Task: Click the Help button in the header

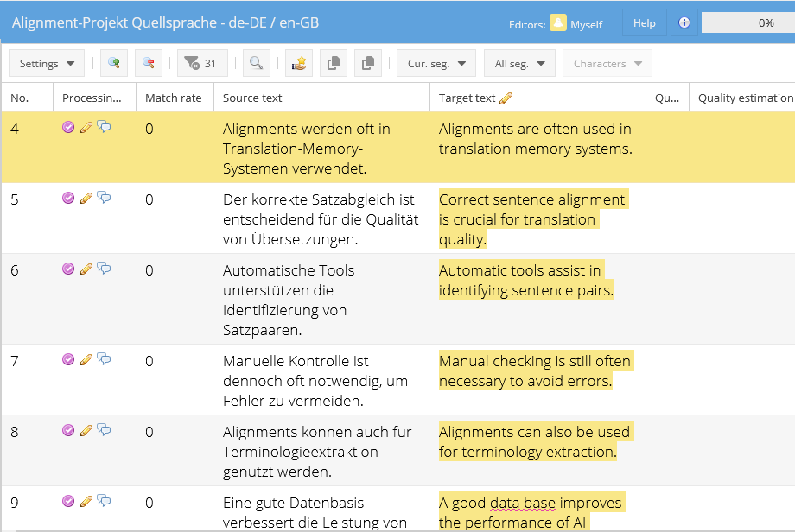Action: tap(645, 23)
